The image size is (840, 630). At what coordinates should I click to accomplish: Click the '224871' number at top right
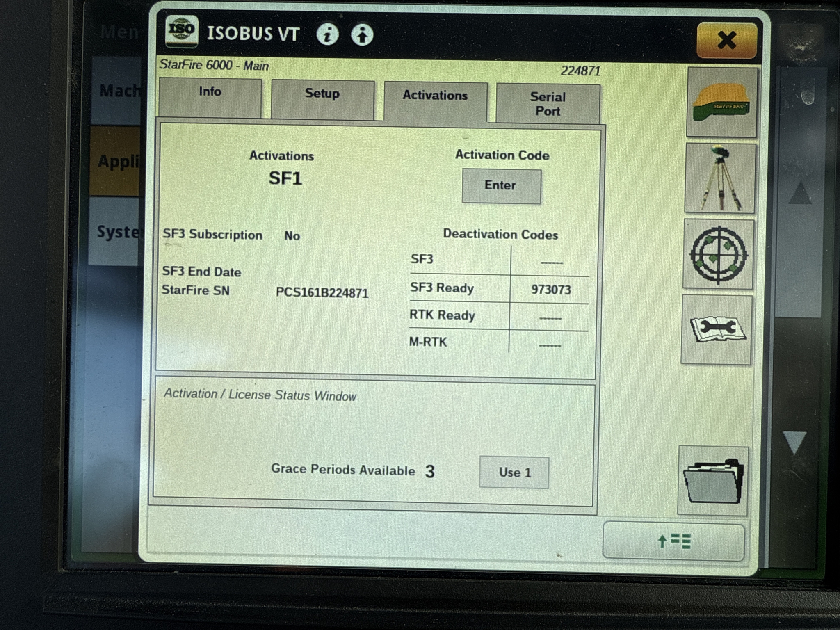[580, 71]
